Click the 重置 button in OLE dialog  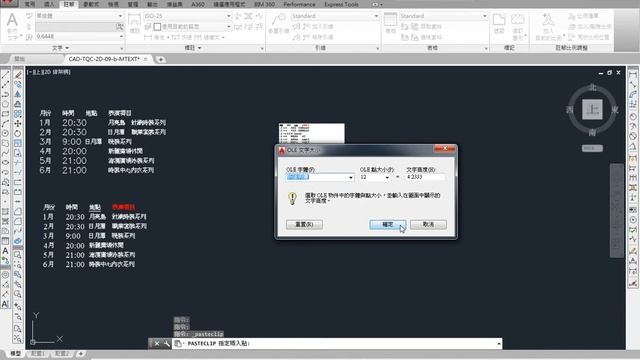click(x=304, y=224)
